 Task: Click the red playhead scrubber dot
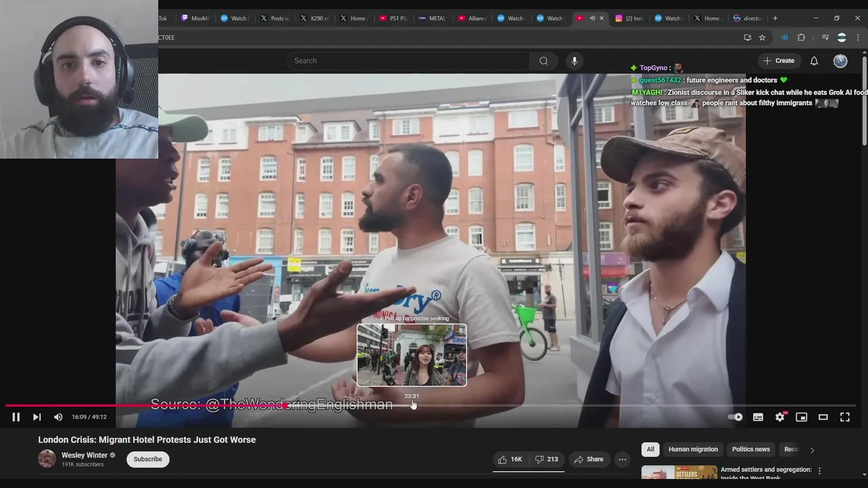pyautogui.click(x=287, y=405)
